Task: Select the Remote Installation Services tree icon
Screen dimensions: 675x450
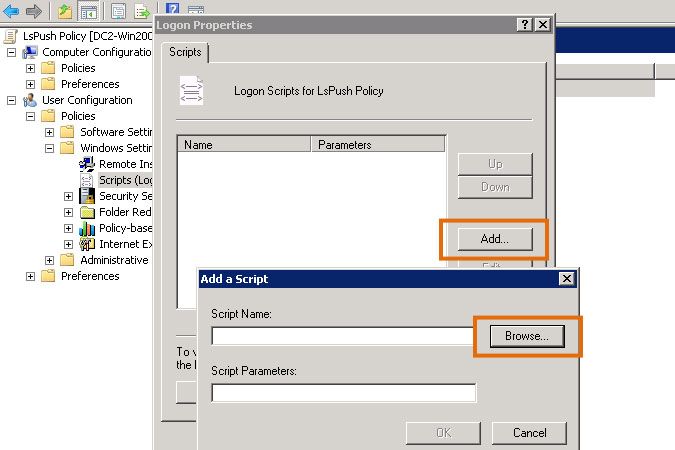Action: tap(87, 164)
